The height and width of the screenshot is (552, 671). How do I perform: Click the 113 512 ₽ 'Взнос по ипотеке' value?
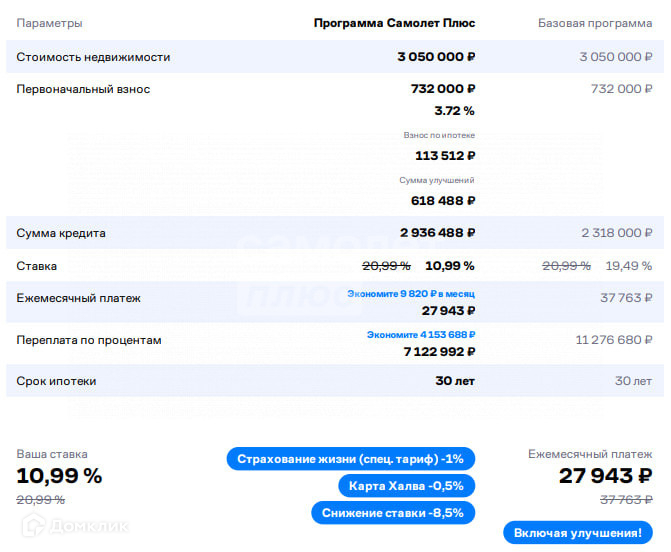coord(444,155)
